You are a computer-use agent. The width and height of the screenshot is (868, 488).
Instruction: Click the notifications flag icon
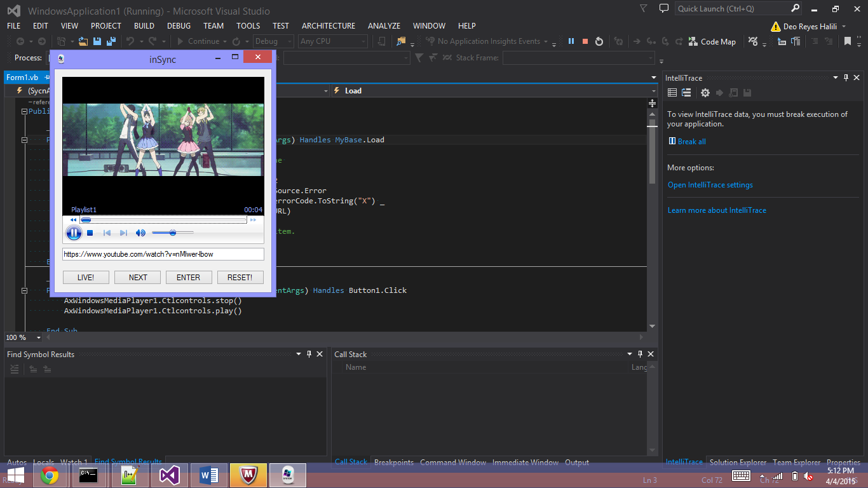pyautogui.click(x=644, y=9)
